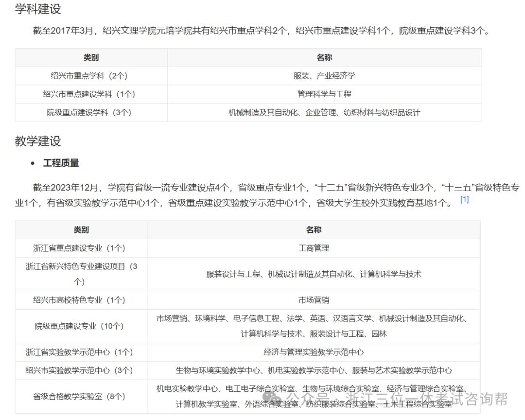Select the cell 浙江省重点建设专业（1个）
This screenshot has width=525, height=420.
pos(81,248)
